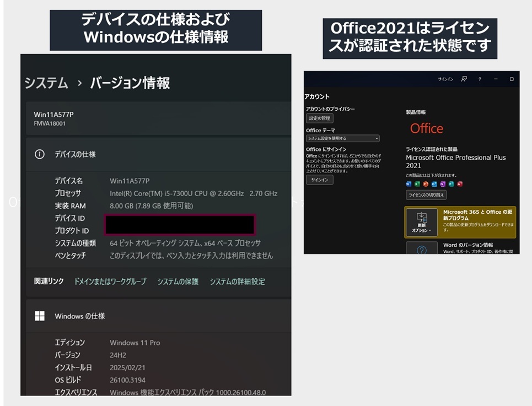Click the アカウント page heading
Screen dimensions: 532x406
(x=317, y=96)
